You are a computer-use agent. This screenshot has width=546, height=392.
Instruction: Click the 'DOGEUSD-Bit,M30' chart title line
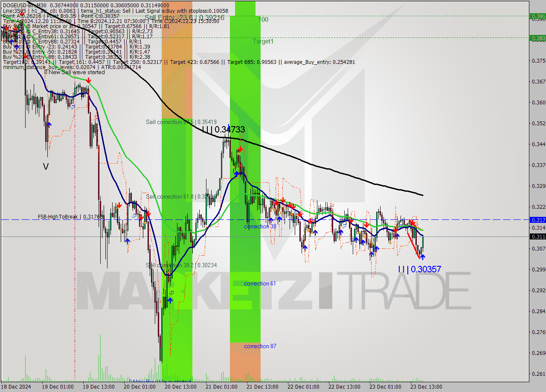(87, 5)
